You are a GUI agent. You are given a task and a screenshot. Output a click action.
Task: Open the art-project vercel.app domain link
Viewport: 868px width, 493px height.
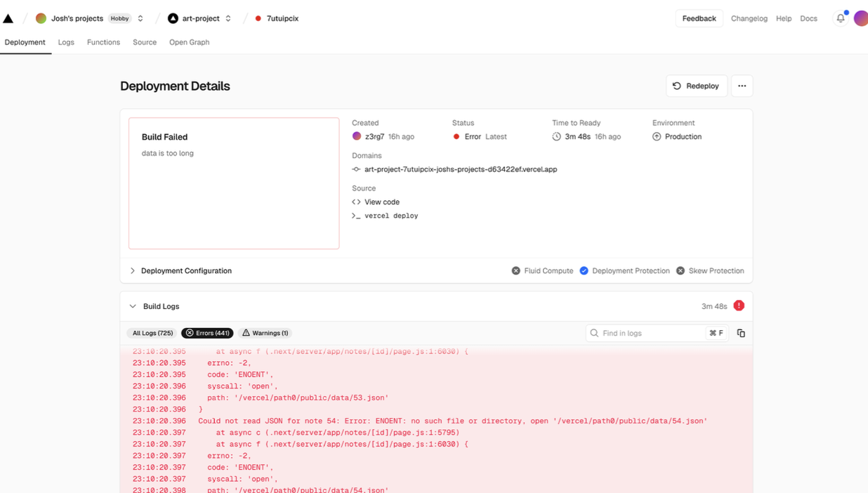coord(461,169)
